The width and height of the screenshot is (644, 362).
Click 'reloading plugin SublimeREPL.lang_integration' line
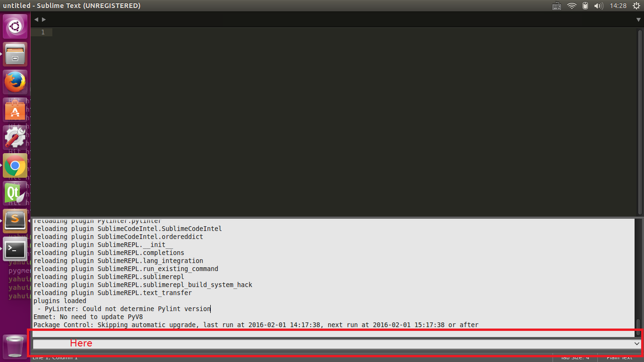coord(118,261)
